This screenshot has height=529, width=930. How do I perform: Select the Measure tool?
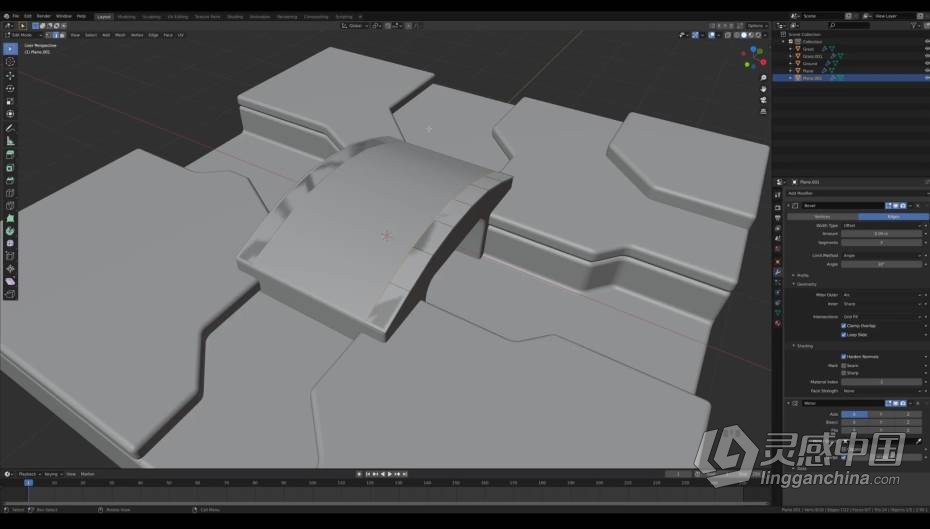pos(10,141)
